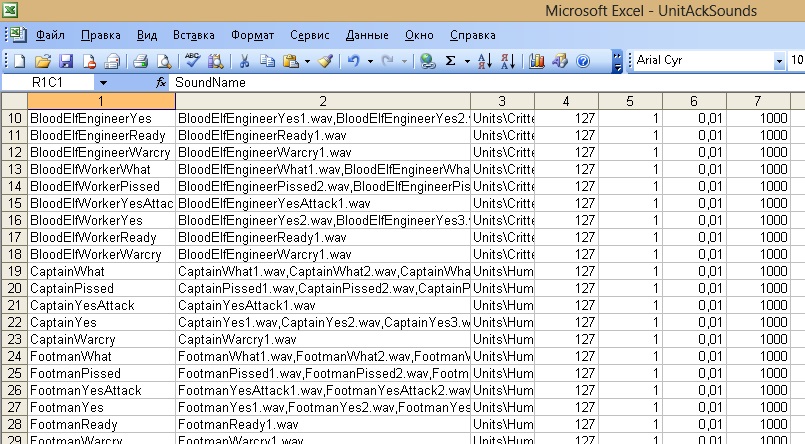The width and height of the screenshot is (805, 444).
Task: Open the Справка menu
Action: (472, 35)
